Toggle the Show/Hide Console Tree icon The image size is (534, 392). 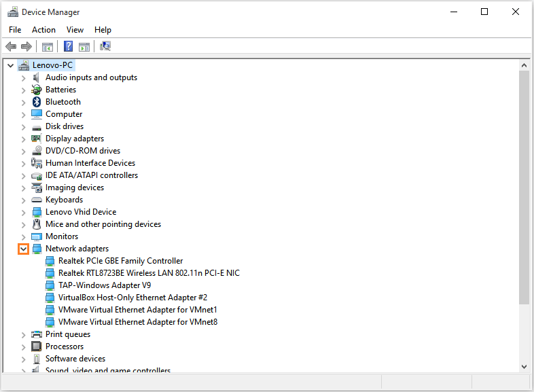(x=48, y=46)
